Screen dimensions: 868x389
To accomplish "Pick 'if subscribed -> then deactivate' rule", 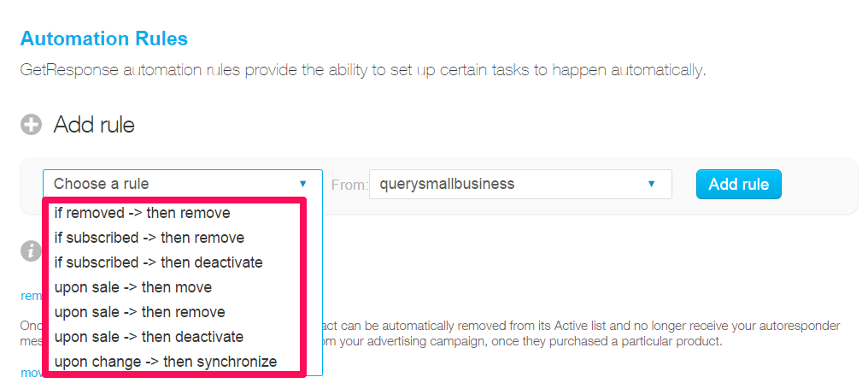I will [158, 262].
